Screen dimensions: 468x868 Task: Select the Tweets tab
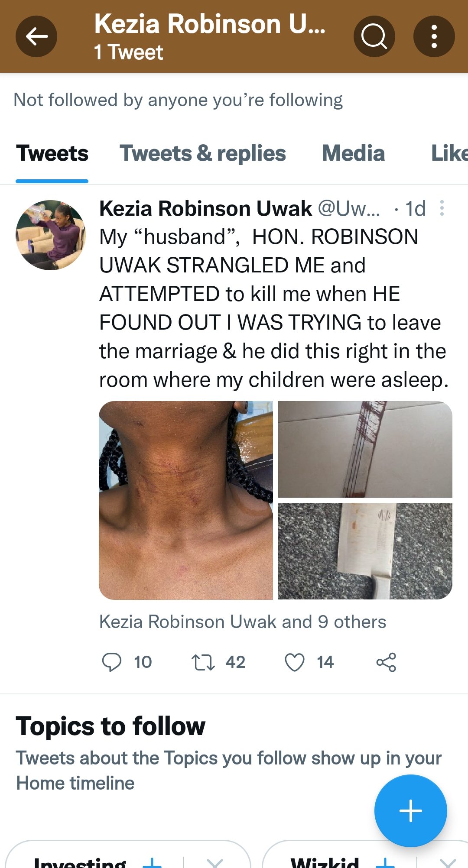point(52,153)
